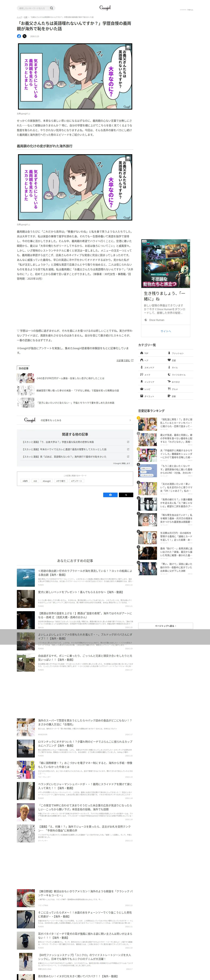Open article 自由過ぎるヤギ。ポニーに乗ったり

point(75,662)
